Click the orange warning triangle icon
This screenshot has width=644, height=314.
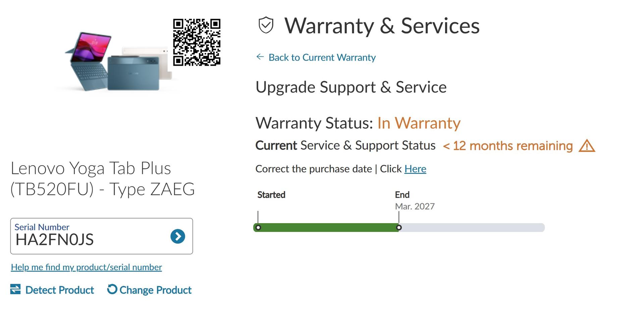coord(587,146)
